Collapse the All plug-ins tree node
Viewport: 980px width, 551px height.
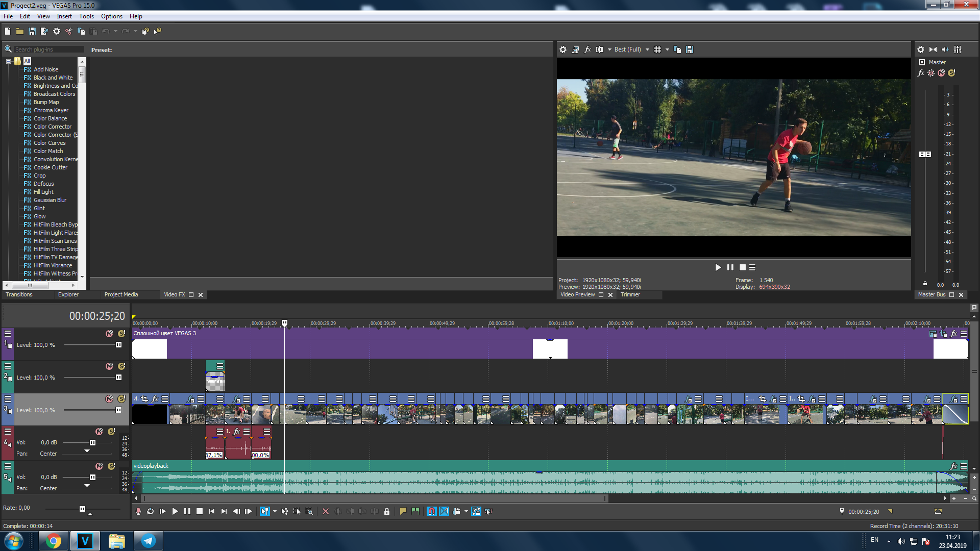coord(8,61)
